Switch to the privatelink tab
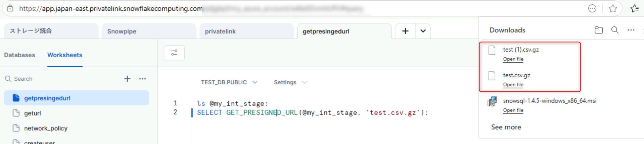The image size is (644, 144). pos(220,31)
